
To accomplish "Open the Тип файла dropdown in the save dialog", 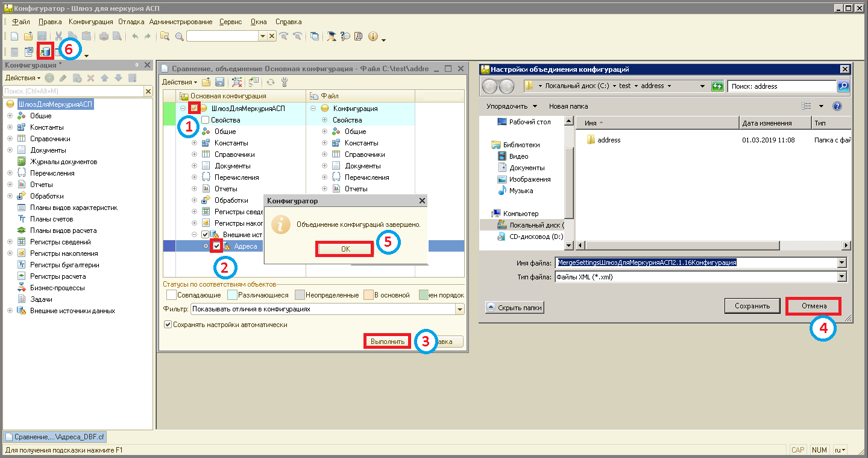I will pyautogui.click(x=842, y=277).
